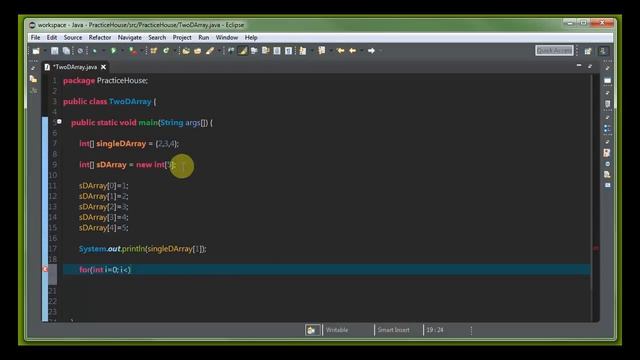Toggle the highlighted Mark Occurrences button
The image size is (640, 360).
pyautogui.click(x=243, y=51)
